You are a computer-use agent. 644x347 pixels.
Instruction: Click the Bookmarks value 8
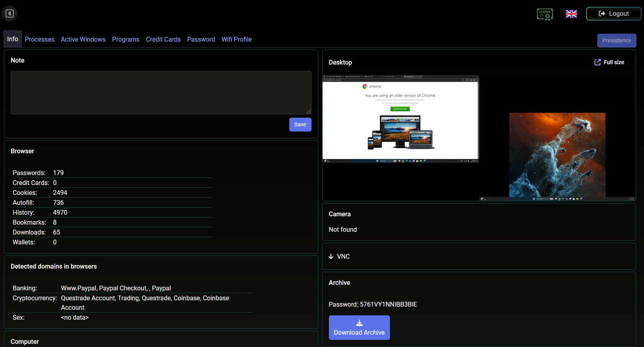coord(55,222)
